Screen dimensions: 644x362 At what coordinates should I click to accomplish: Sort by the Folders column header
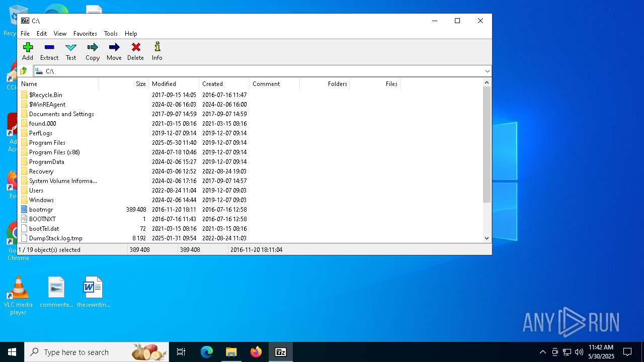tap(325, 84)
